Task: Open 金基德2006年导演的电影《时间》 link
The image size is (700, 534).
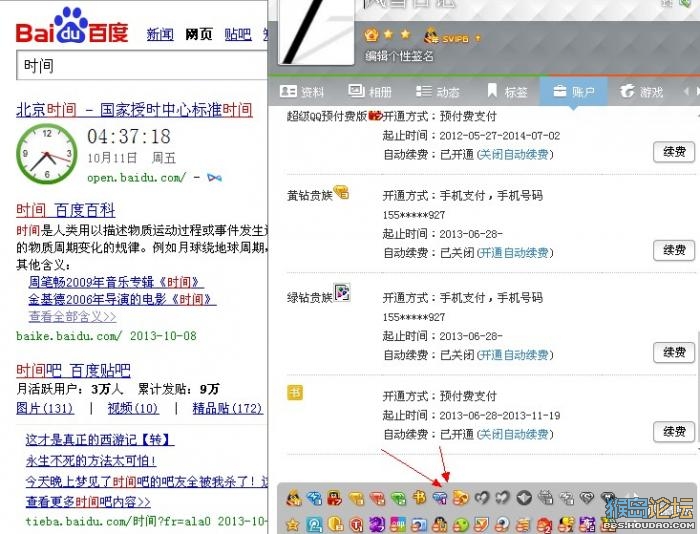Action: pos(122,299)
